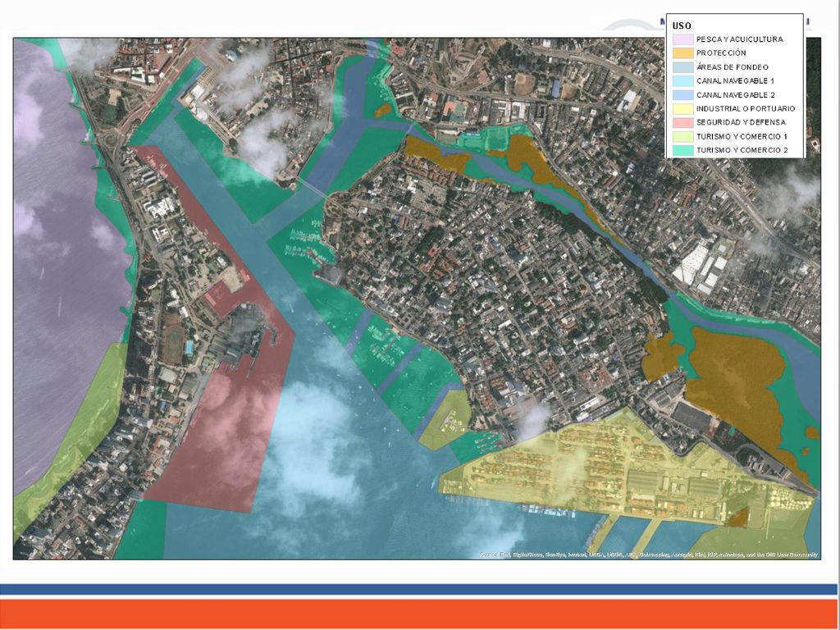Image resolution: width=840 pixels, height=630 pixels.
Task: Pick the Seguridad y Defensa red swatch
Action: coord(682,123)
